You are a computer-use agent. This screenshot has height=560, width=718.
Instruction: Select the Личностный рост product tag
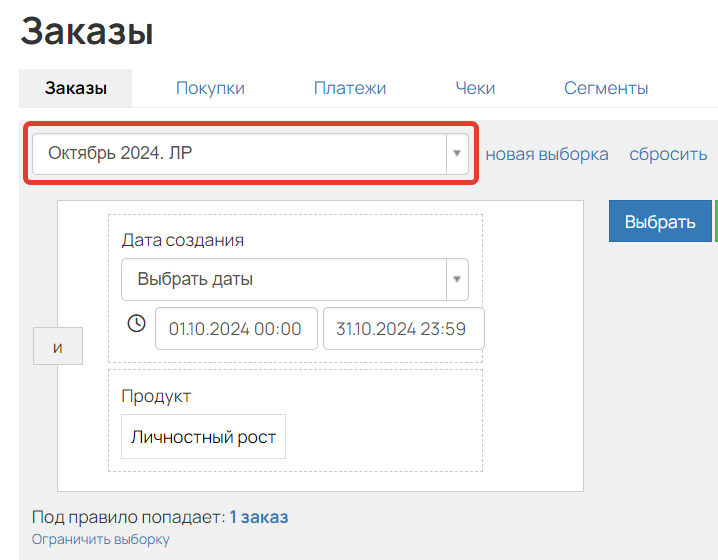click(x=203, y=437)
